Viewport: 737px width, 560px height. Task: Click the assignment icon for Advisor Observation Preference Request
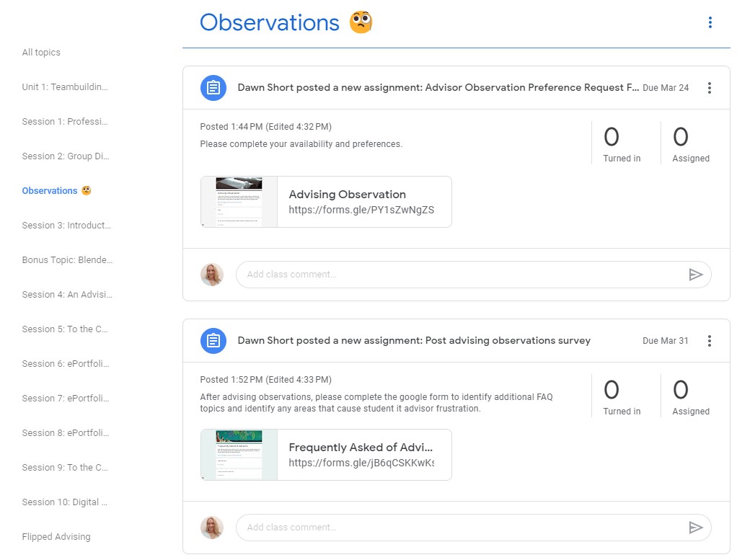tap(213, 88)
